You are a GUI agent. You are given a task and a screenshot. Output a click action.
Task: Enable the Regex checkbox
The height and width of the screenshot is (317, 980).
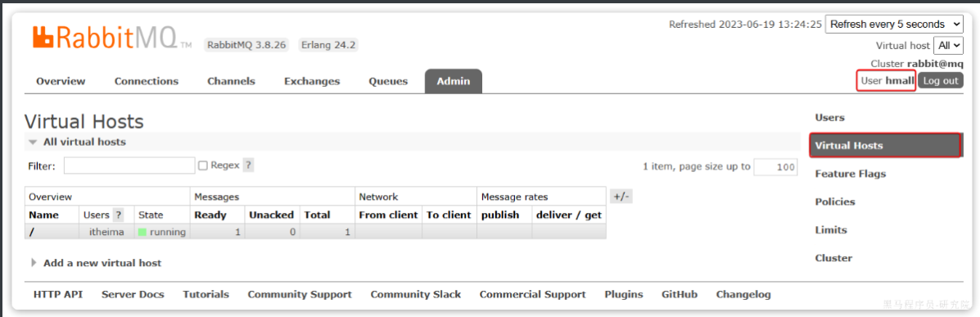(202, 165)
